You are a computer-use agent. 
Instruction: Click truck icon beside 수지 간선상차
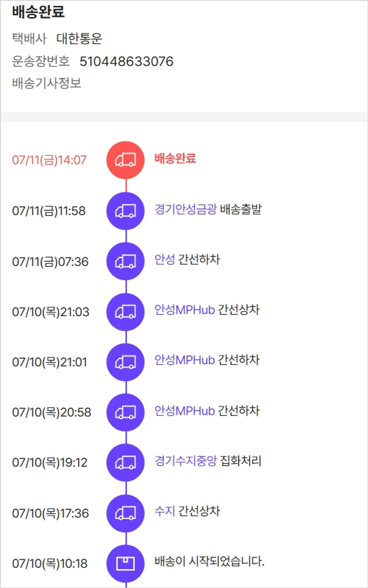pos(126,513)
